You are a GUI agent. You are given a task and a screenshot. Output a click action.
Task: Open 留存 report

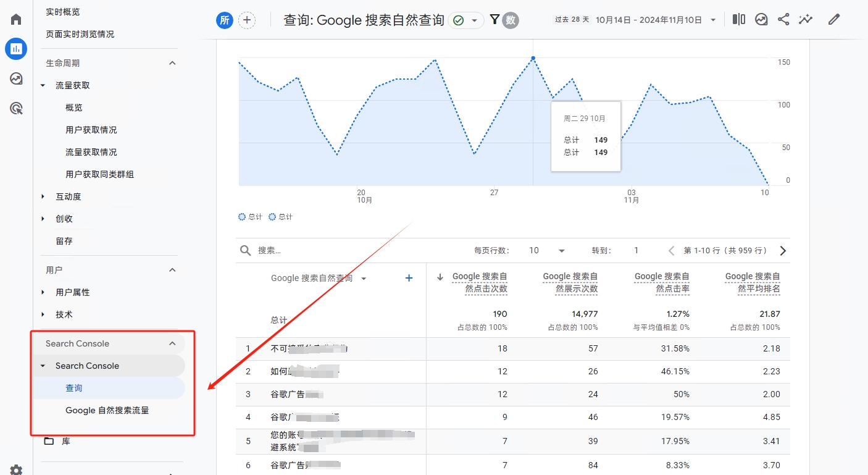coord(64,241)
